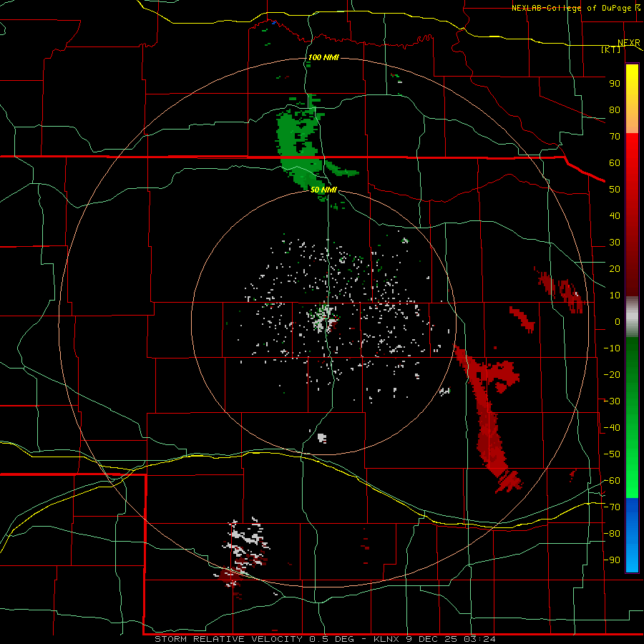Click the gray zero-velocity segment of color bar
The width and height of the screenshot is (644, 644).
(x=632, y=317)
